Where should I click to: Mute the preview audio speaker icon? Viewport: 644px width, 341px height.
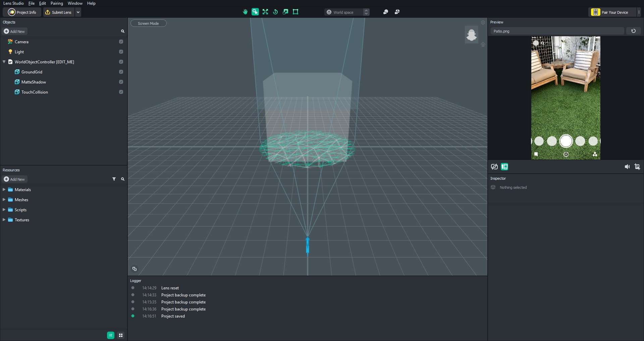point(627,167)
